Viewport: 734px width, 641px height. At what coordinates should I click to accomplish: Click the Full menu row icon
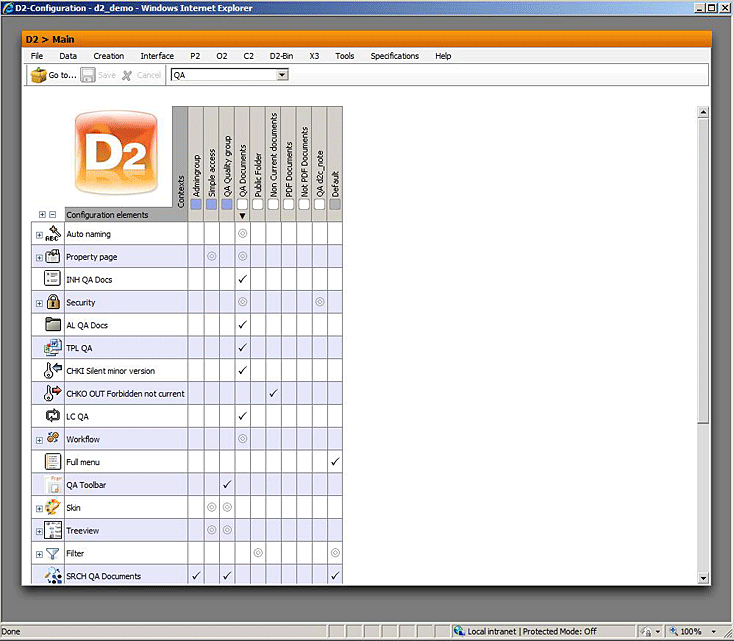coord(54,462)
